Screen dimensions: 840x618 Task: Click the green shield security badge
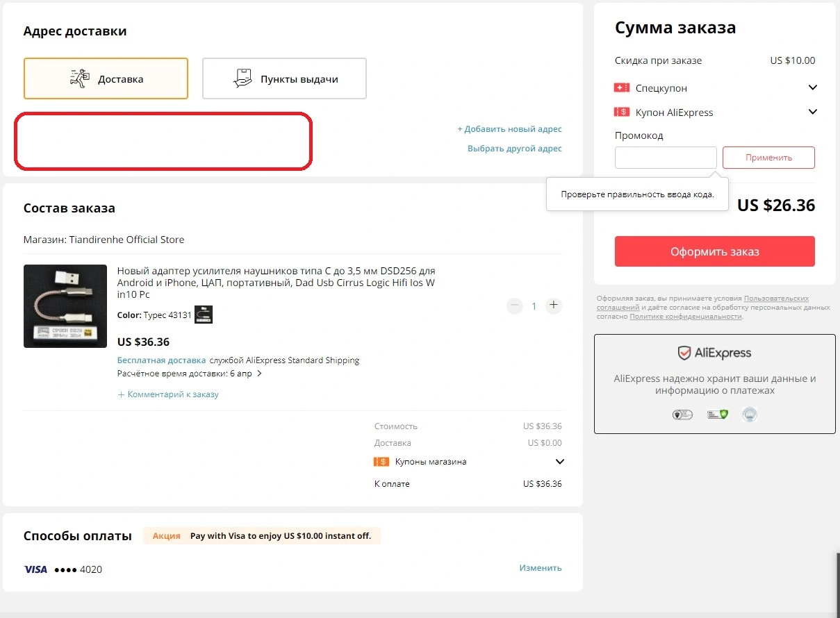(x=718, y=415)
